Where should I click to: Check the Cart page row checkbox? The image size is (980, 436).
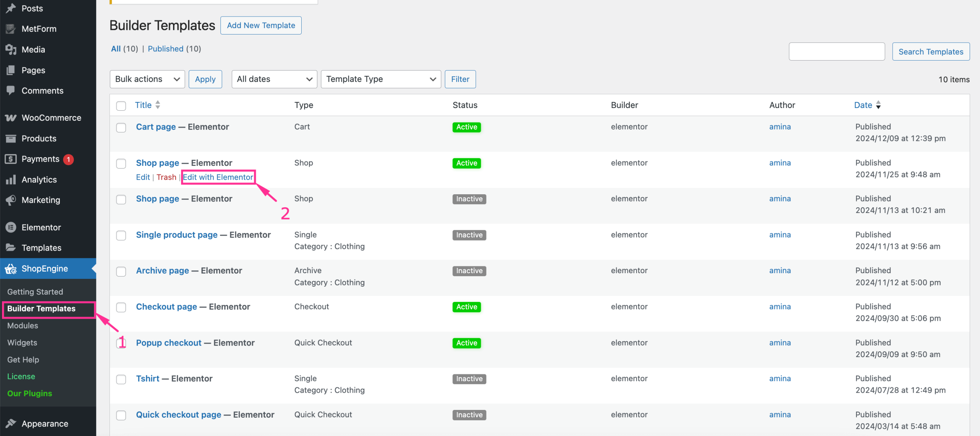click(121, 128)
